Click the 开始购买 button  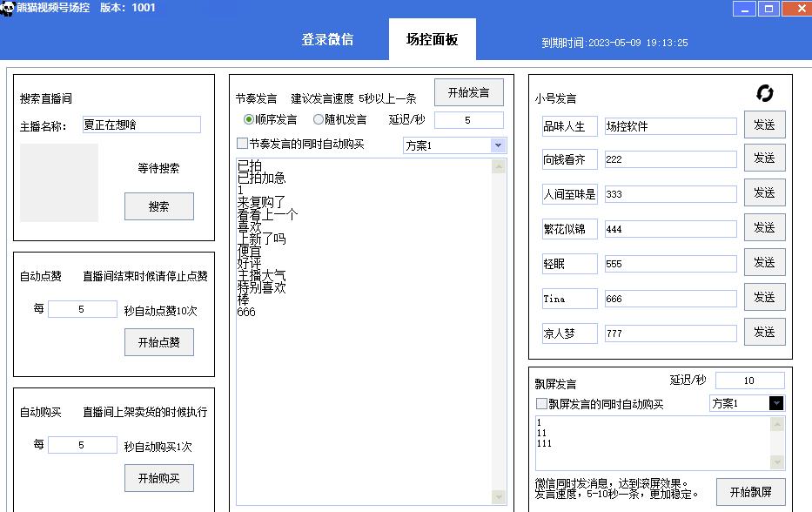(158, 477)
